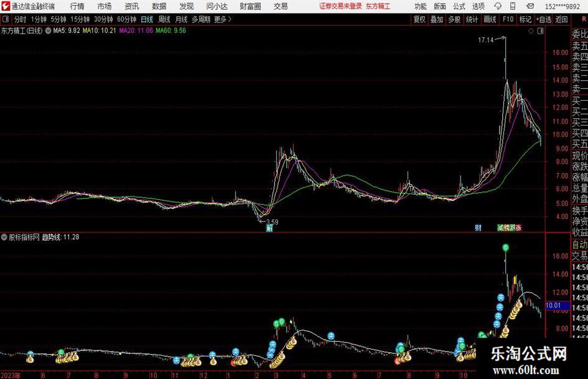588x379 pixels.
Task: Click the red R icon at top right
Action: point(584,19)
